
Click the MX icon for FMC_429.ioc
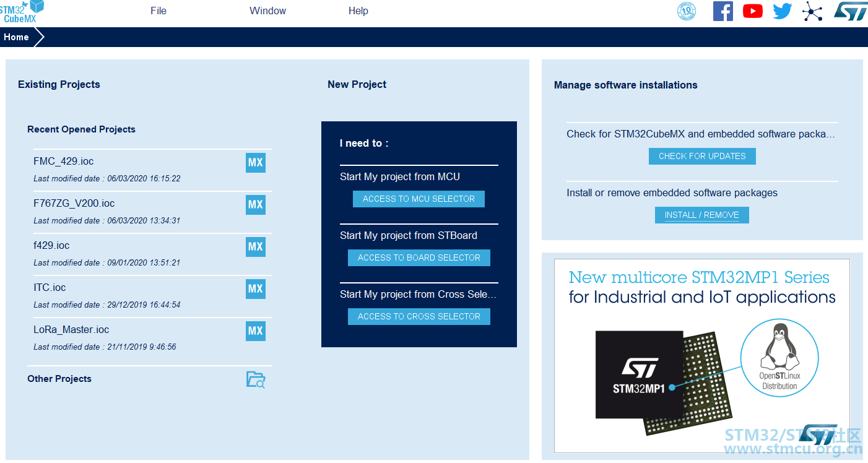(256, 163)
